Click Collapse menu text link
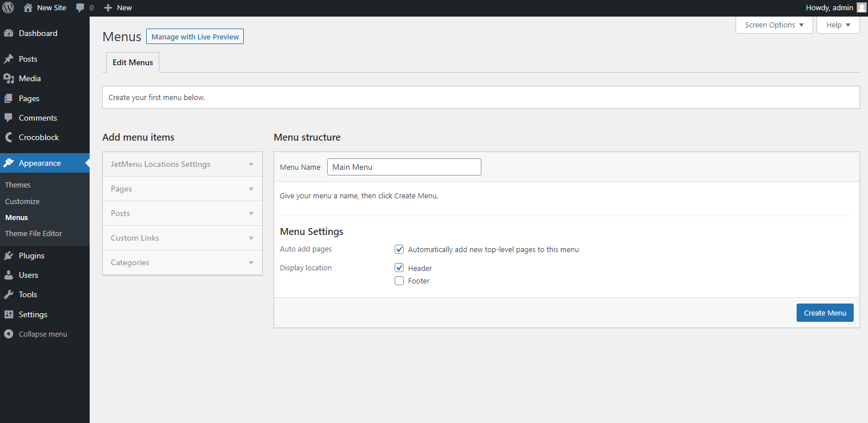Screen dimensions: 868x423 click(43, 334)
